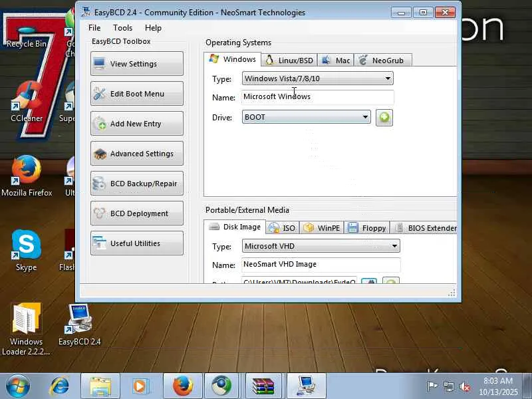Screen dimensions: 532x399
Task: Click the EasyBCD window resize grip
Action: [x=452, y=293]
